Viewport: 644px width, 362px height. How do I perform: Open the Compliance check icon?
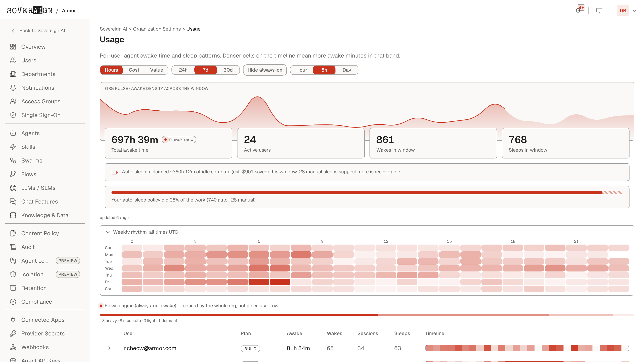pyautogui.click(x=13, y=302)
